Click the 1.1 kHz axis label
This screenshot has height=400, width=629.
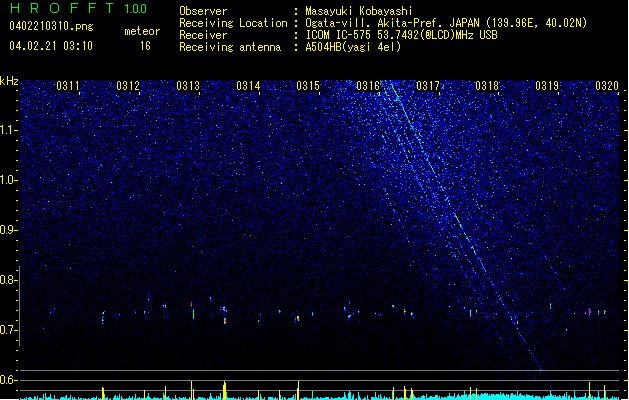pyautogui.click(x=8, y=130)
